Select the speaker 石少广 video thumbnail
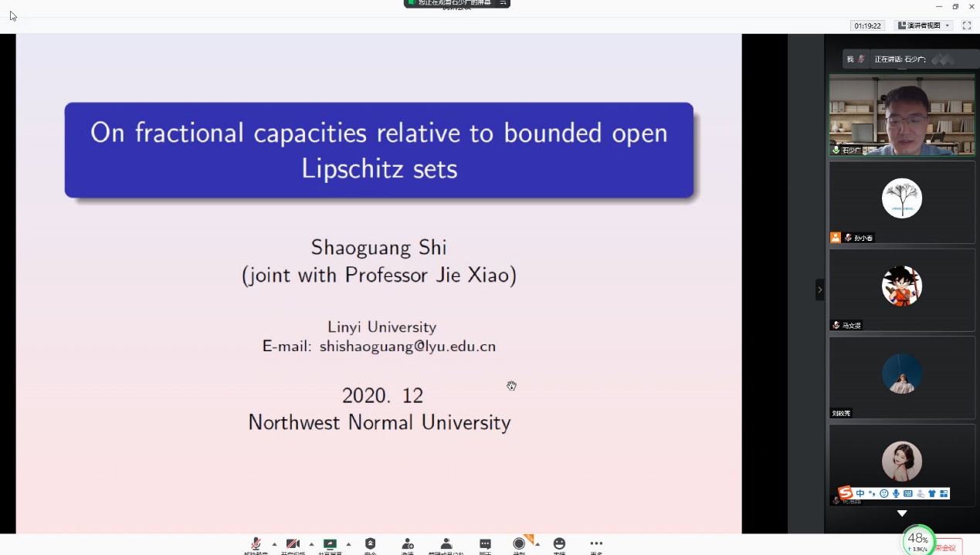 (x=901, y=115)
